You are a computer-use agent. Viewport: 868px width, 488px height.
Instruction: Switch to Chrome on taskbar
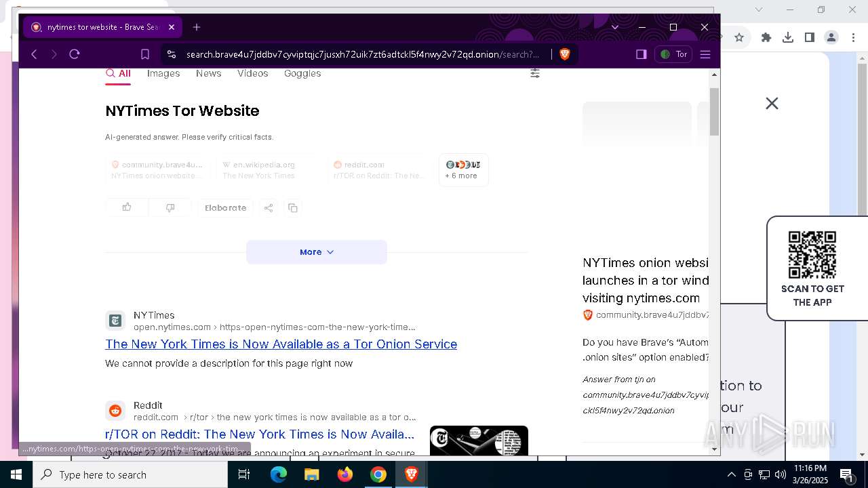point(378,474)
